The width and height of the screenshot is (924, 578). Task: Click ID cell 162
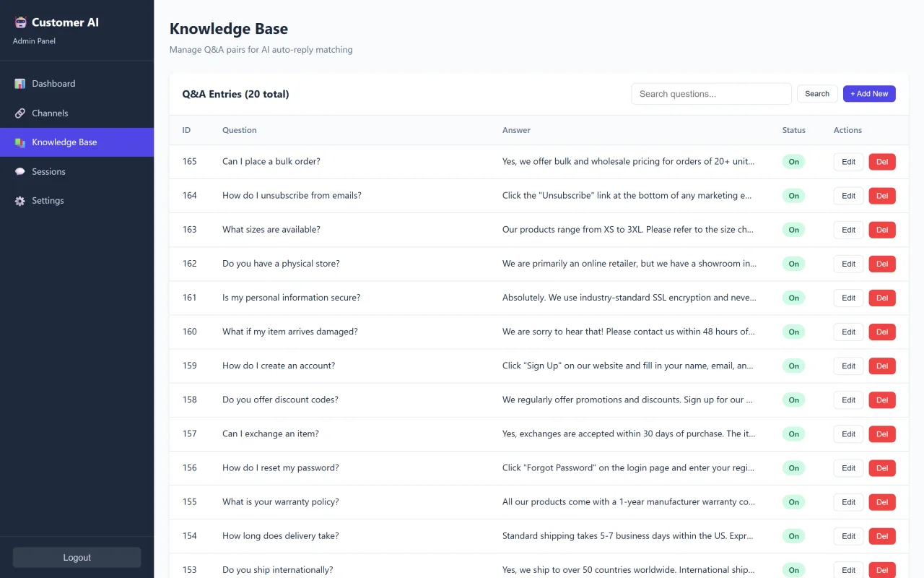[190, 264]
